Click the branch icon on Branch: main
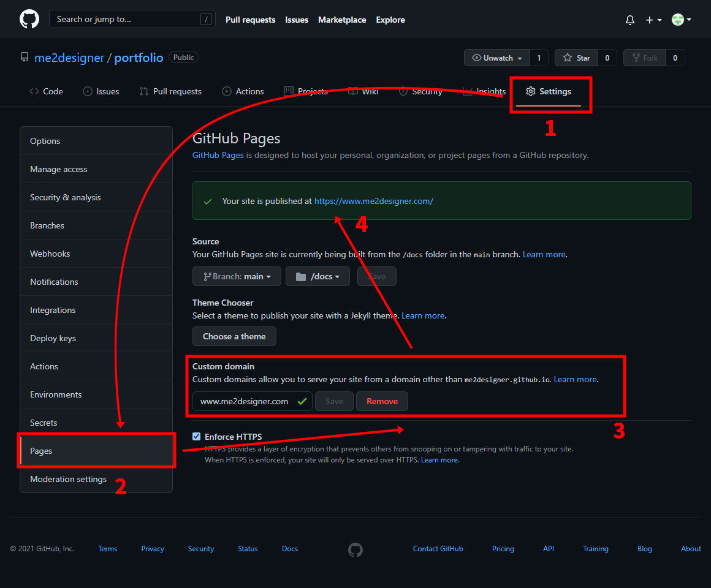Screen dimensions: 711x588 click(x=207, y=277)
